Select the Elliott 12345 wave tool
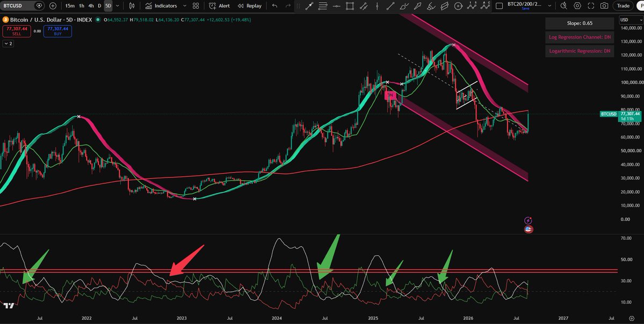The height and width of the screenshot is (324, 644). tap(471, 6)
